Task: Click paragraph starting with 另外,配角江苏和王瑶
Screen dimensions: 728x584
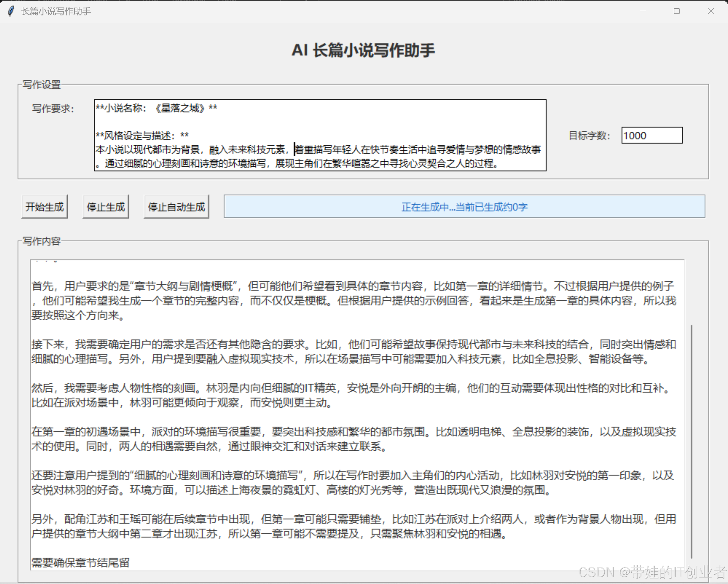Action: click(x=353, y=526)
